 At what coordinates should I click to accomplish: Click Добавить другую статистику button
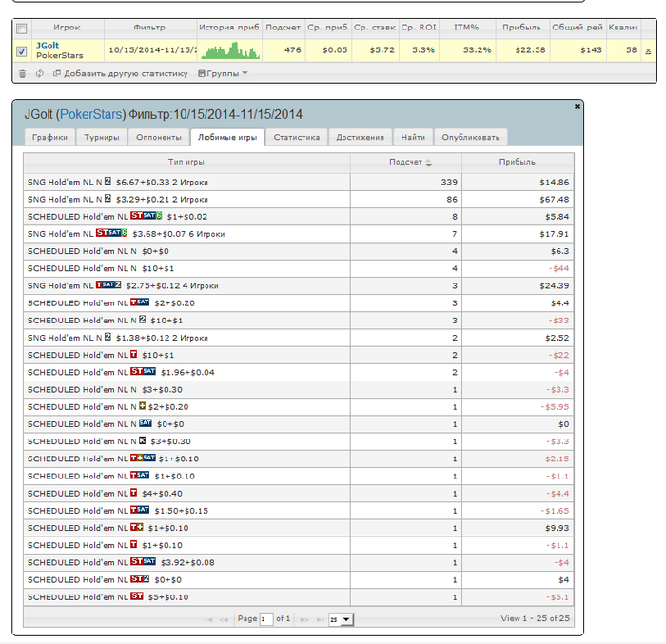coord(121,73)
